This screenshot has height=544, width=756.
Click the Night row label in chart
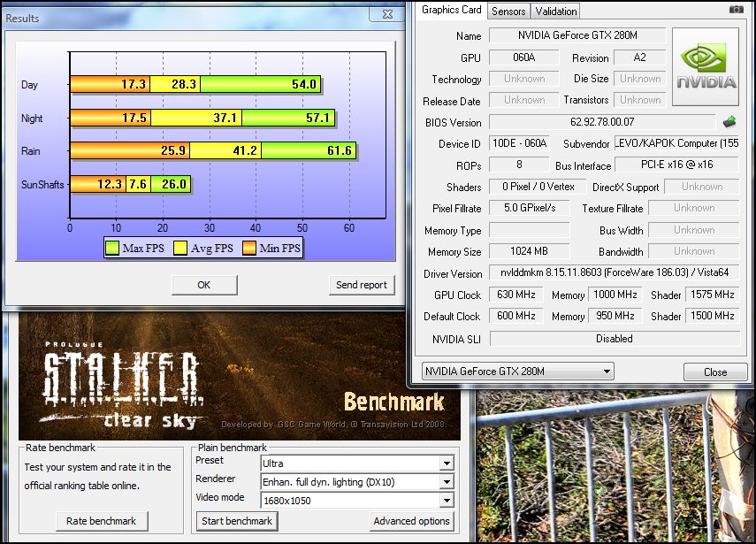point(32,119)
